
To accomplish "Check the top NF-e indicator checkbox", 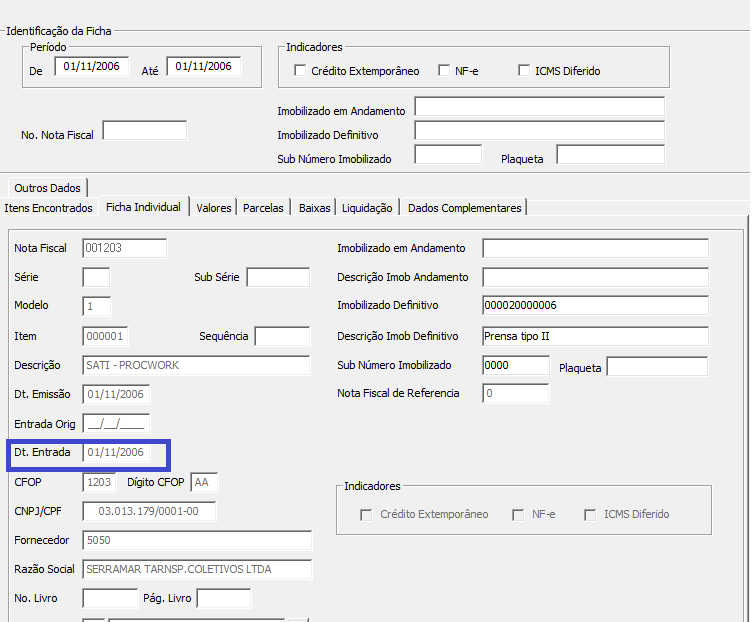I will (444, 71).
